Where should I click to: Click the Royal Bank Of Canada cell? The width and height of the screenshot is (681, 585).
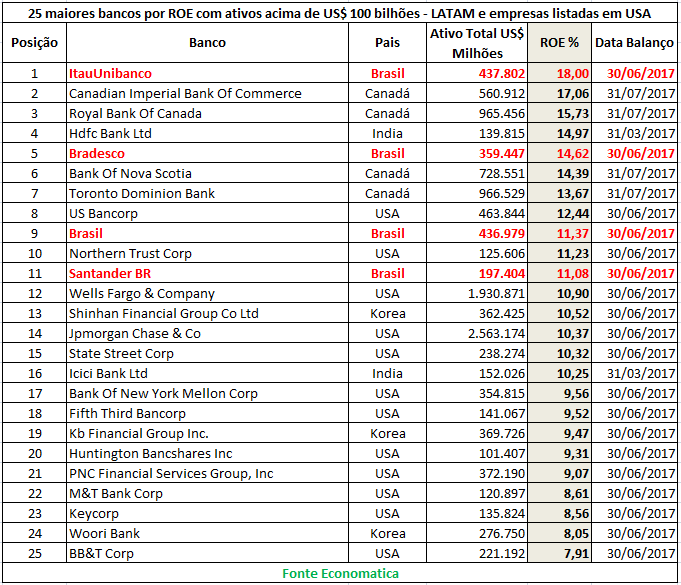pos(135,114)
